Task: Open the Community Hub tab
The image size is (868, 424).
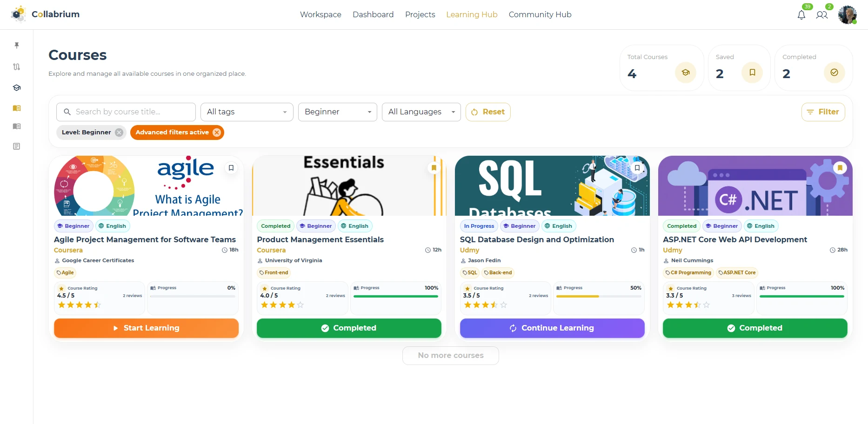Action: click(x=540, y=14)
